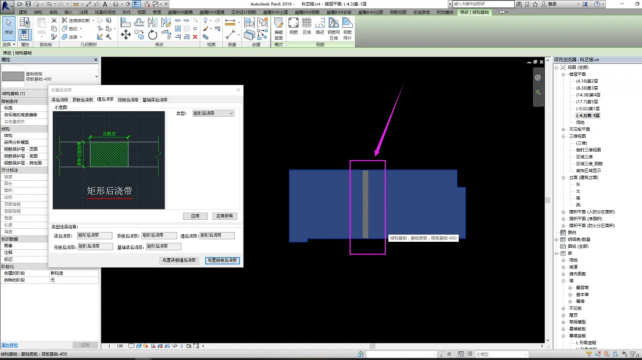Screen dimensions: 642x360
Task: Click the highlighted button at the dialog's bottom right
Action: pyautogui.click(x=222, y=260)
